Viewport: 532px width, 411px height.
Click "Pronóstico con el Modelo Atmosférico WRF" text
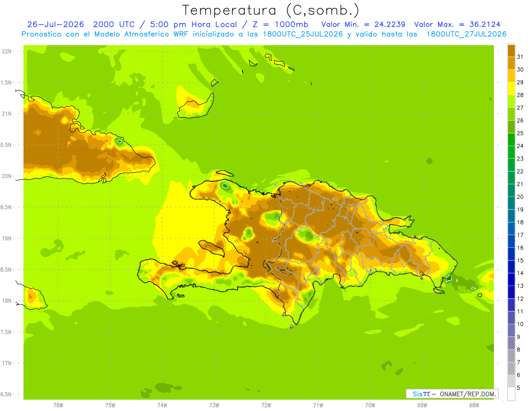[x=106, y=34]
